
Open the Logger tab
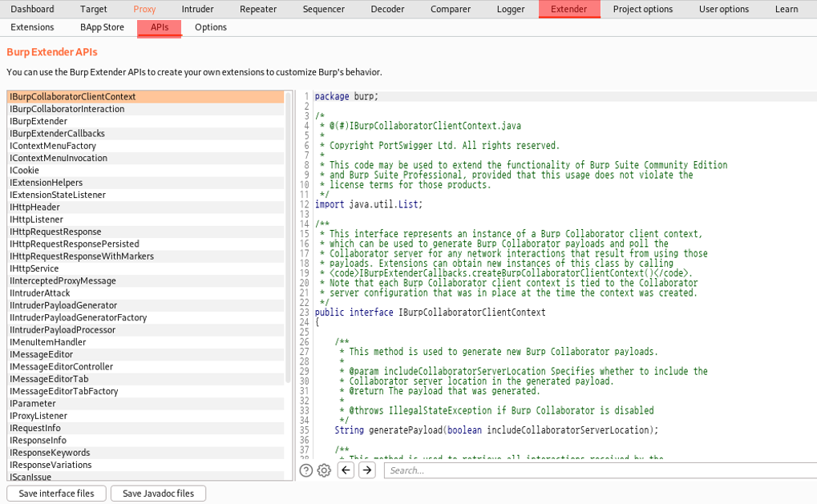click(511, 9)
